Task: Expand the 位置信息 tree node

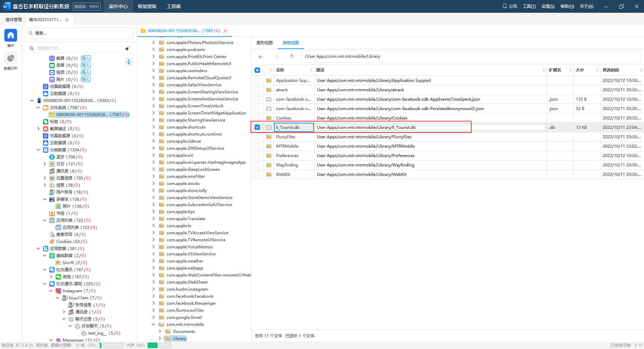Action: click(45, 178)
